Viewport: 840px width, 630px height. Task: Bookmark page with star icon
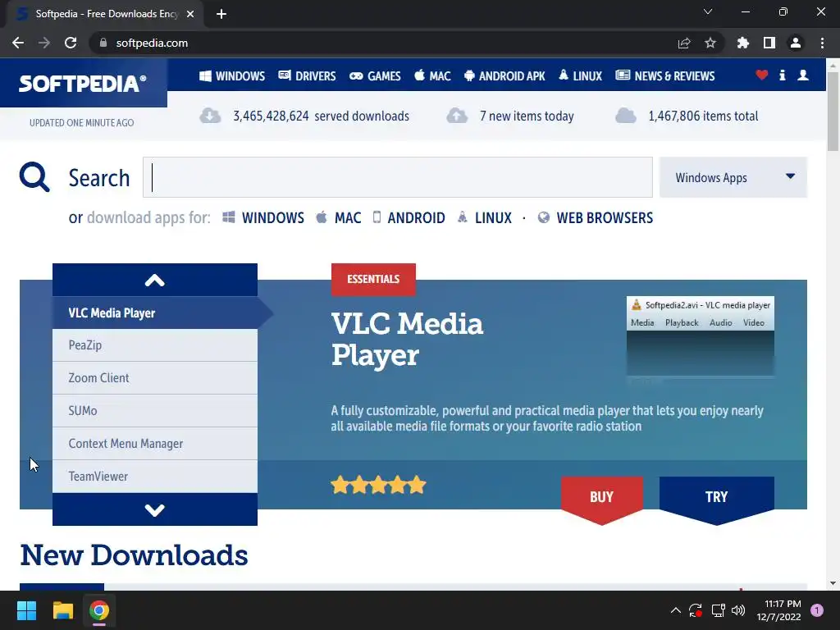coord(710,43)
